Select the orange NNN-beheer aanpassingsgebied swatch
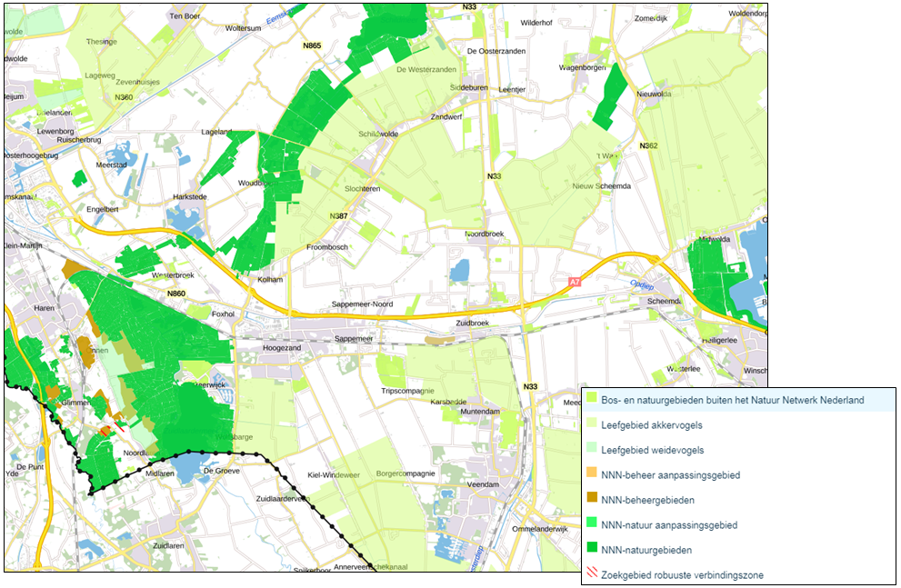 tap(592, 474)
